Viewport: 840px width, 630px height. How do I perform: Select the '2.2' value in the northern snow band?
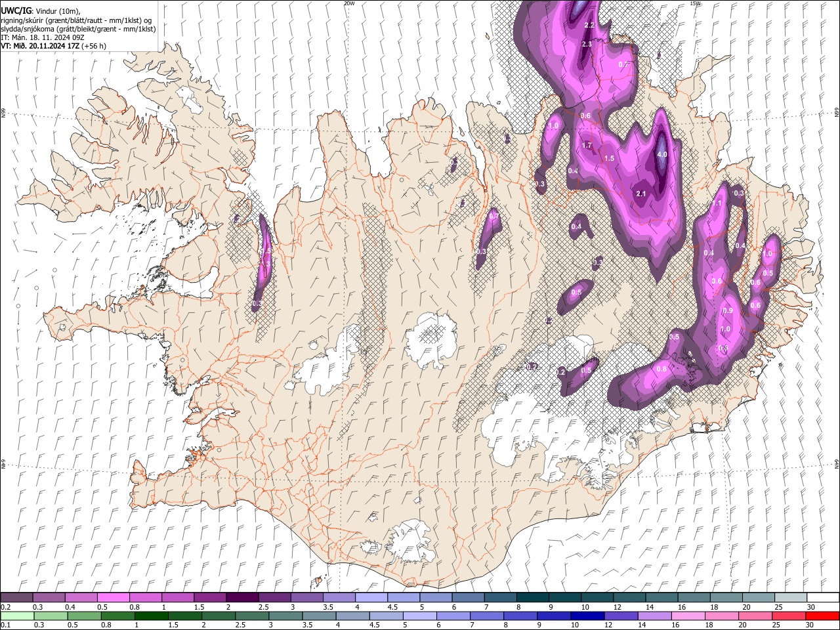589,25
